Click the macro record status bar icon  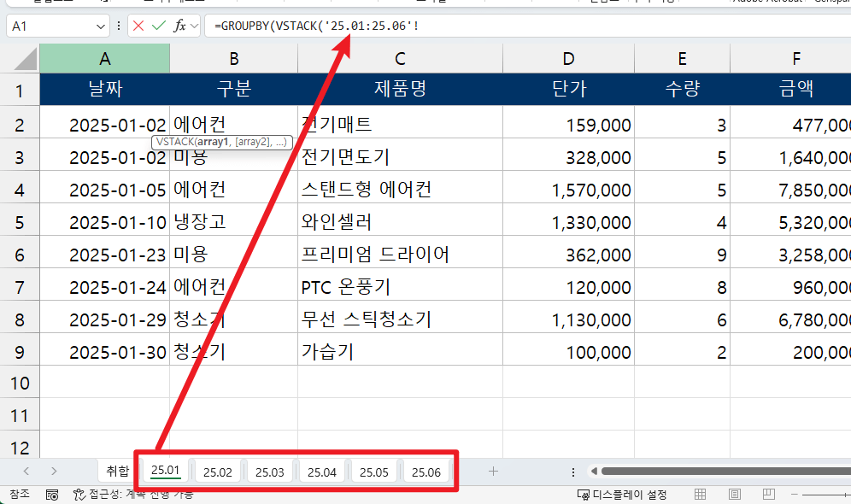[52, 495]
